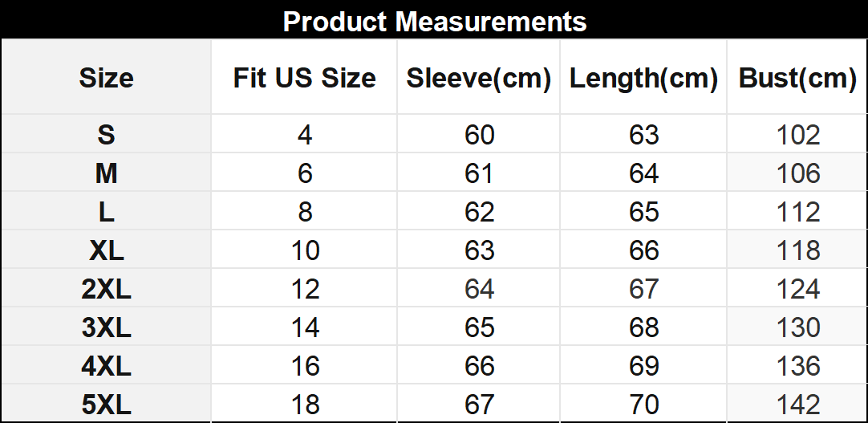Click the 2XL size row label
The width and height of the screenshot is (868, 423).
point(106,289)
